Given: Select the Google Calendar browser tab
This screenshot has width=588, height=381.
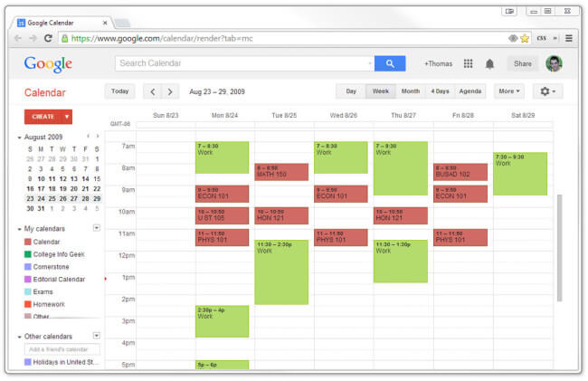Looking at the screenshot, I should pos(60,23).
